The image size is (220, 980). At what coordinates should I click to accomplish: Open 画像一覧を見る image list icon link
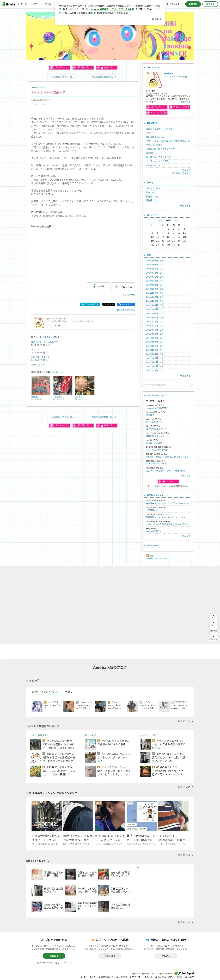(x=182, y=173)
